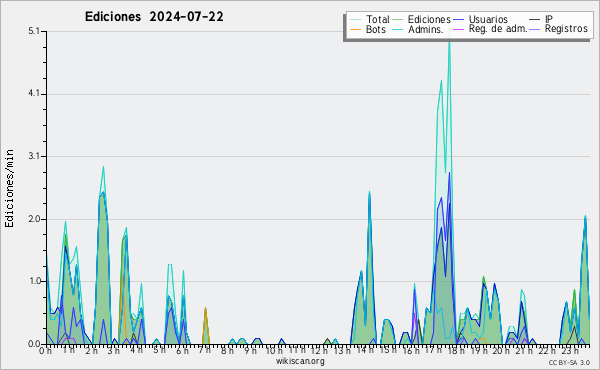The image size is (600, 370).
Task: Click the '4.1' y-axis value
Action: (34, 93)
